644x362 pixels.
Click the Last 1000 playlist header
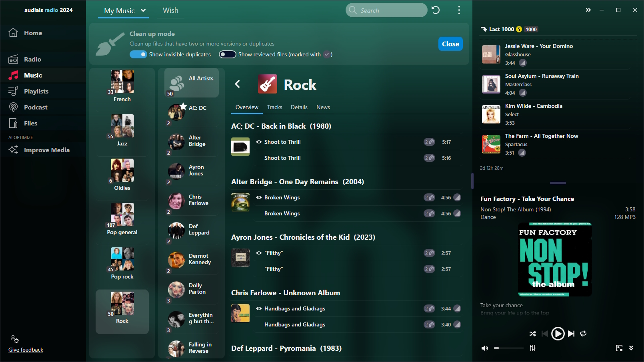(509, 29)
